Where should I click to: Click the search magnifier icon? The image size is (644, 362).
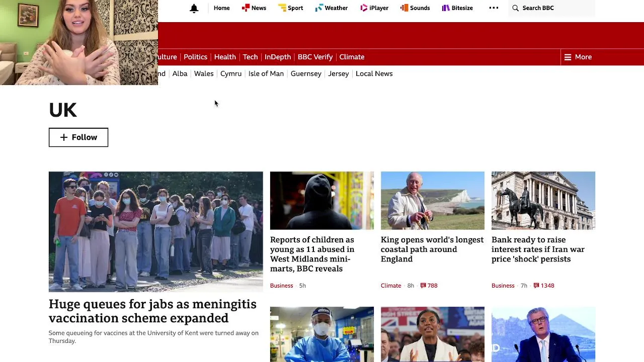pos(515,8)
